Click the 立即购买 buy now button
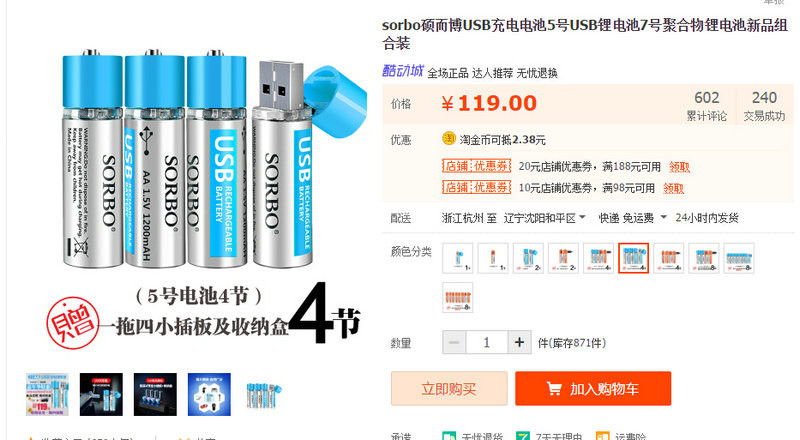 pos(449,389)
